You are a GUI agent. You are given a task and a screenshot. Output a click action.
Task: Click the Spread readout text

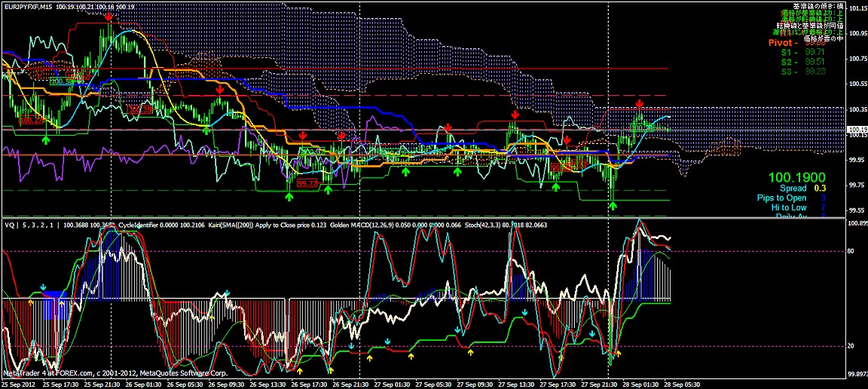[x=793, y=188]
